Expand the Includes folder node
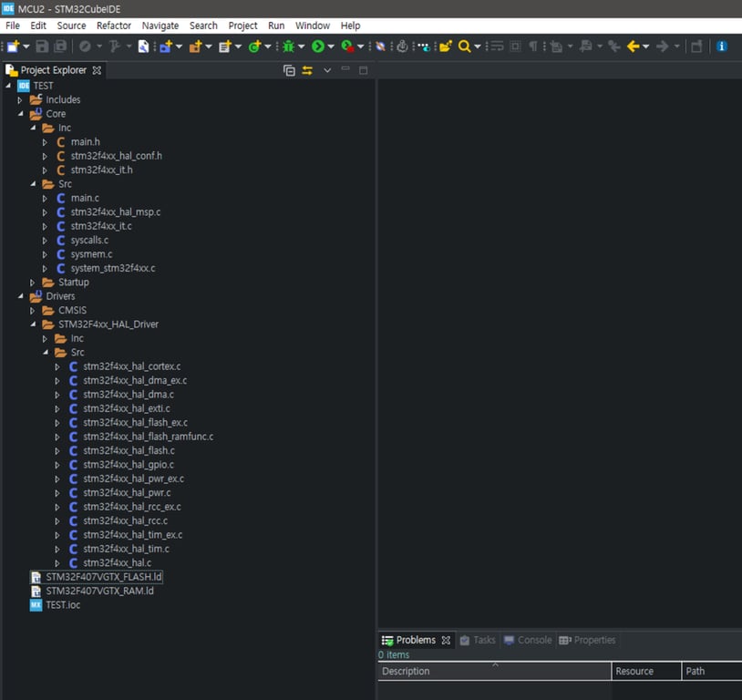Image resolution: width=742 pixels, height=700 pixels. (x=20, y=100)
